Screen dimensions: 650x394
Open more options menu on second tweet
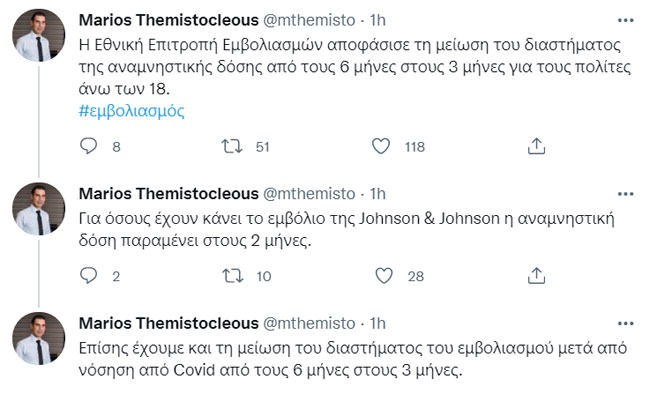pyautogui.click(x=626, y=194)
